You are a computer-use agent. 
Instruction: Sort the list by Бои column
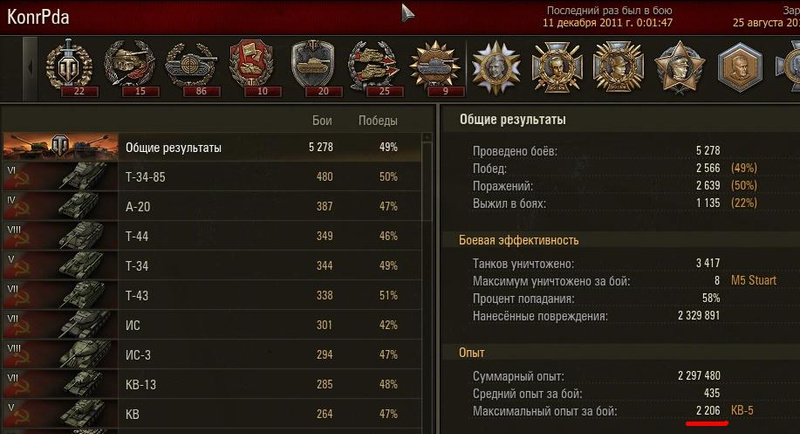point(322,121)
